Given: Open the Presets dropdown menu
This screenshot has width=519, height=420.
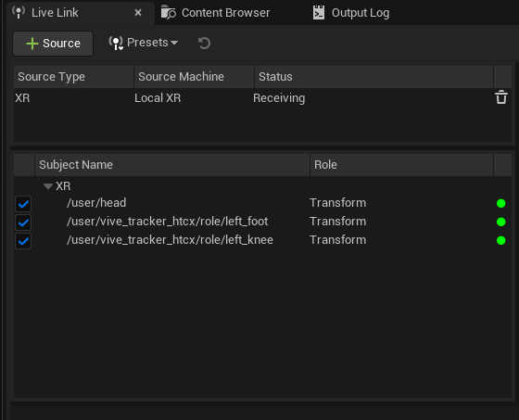Looking at the screenshot, I should click(x=144, y=43).
